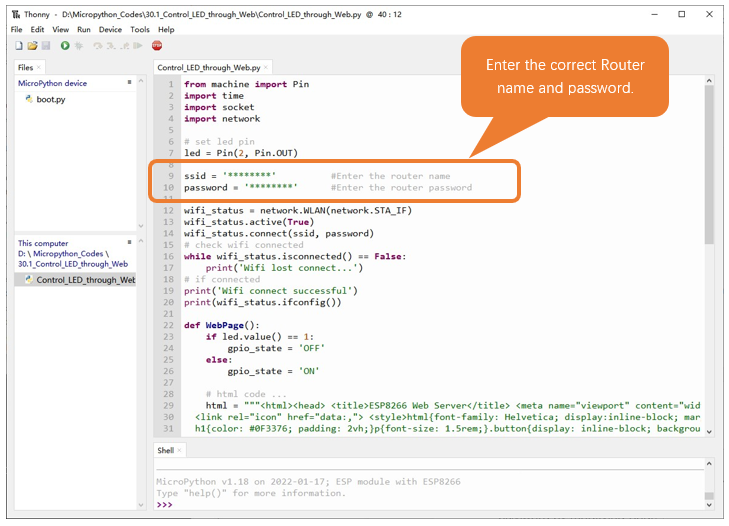Click the line 'led = Pin(2, Pin.OUT)'
729x526 pixels.
click(241, 153)
